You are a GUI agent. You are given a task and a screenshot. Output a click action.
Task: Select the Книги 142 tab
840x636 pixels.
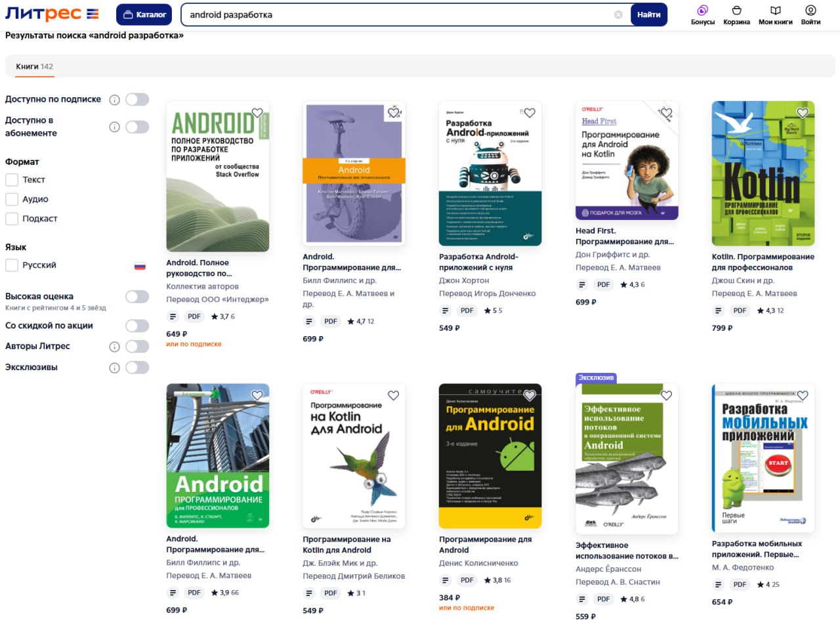click(x=34, y=66)
